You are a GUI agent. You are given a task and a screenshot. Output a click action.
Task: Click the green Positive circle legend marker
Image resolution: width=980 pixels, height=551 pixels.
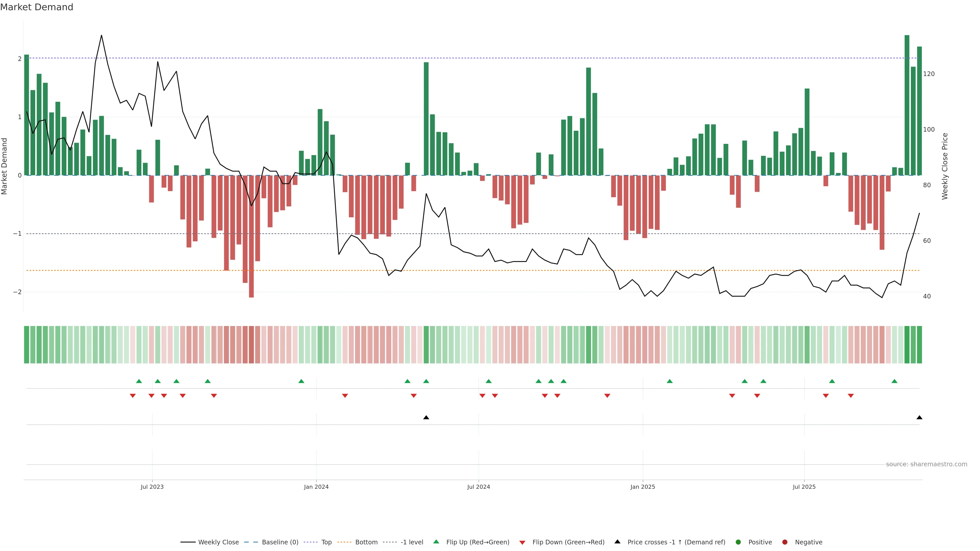(738, 542)
